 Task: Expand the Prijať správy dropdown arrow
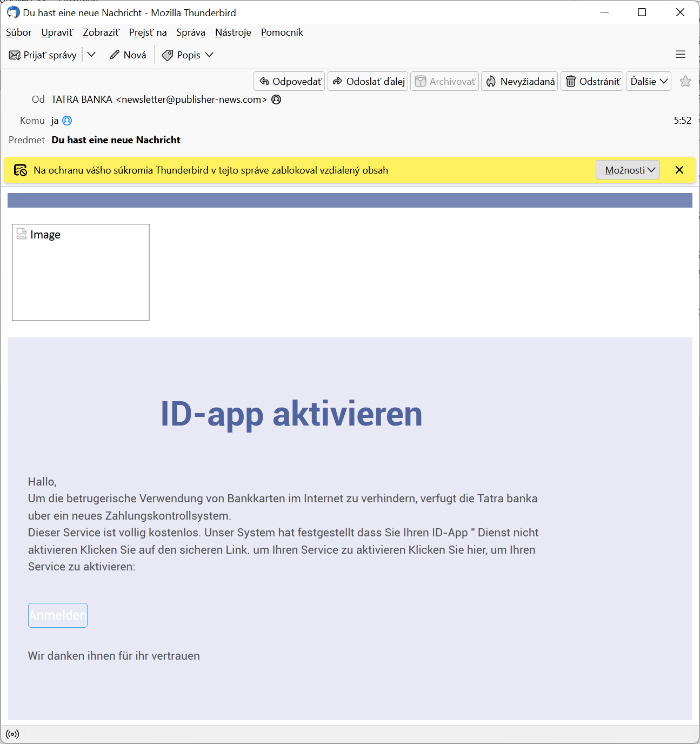point(91,55)
